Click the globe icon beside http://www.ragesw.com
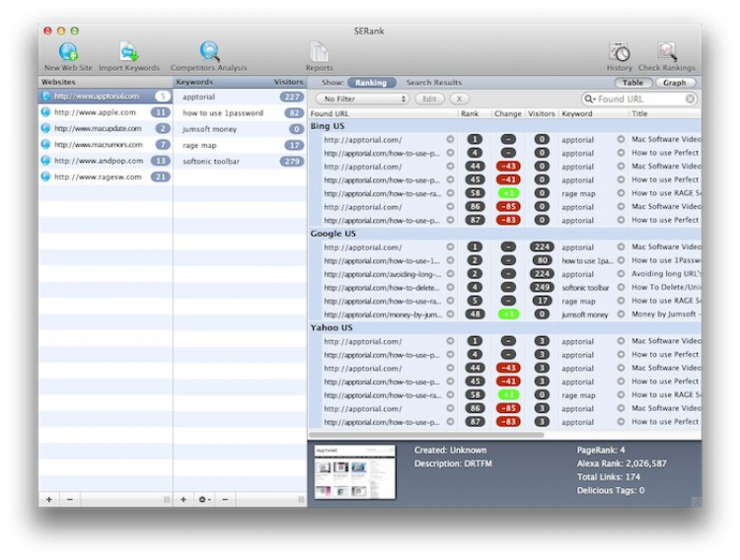The height and width of the screenshot is (560, 740). point(45,176)
